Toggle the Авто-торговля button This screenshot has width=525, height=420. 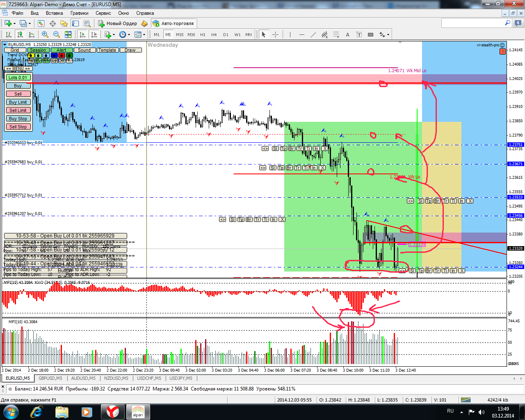click(173, 23)
